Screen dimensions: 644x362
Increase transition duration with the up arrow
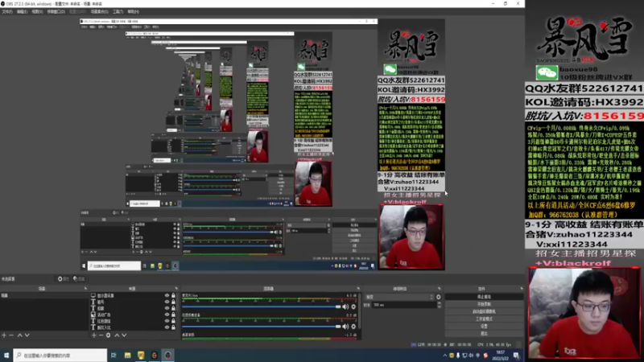[x=440, y=303]
